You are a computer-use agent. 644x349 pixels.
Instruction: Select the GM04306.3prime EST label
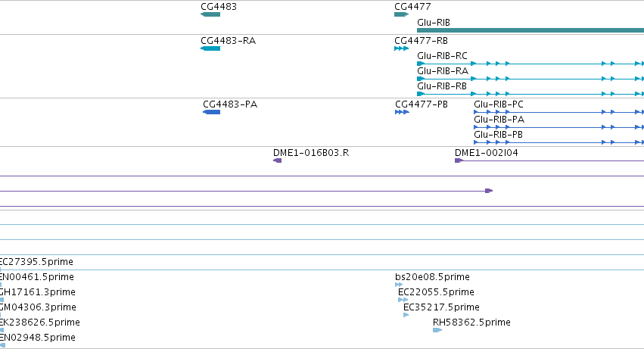pos(38,307)
